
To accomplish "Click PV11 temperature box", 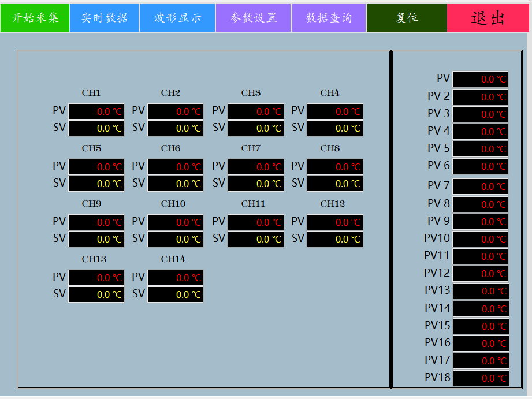I will pyautogui.click(x=481, y=256).
